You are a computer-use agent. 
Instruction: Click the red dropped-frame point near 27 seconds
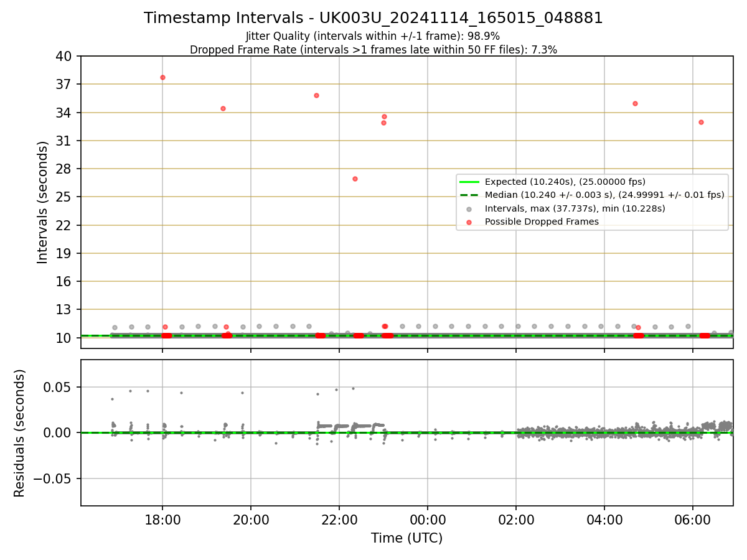tap(355, 179)
